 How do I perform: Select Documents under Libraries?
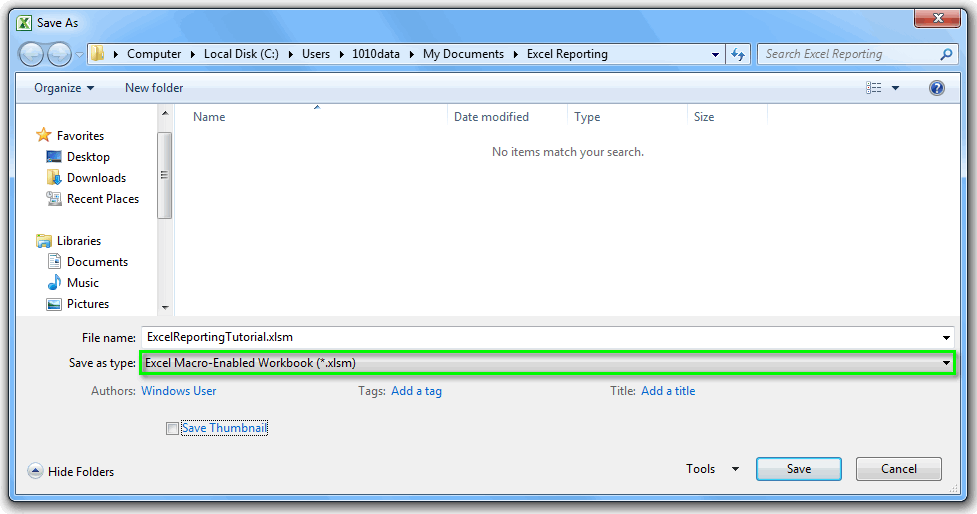[97, 262]
